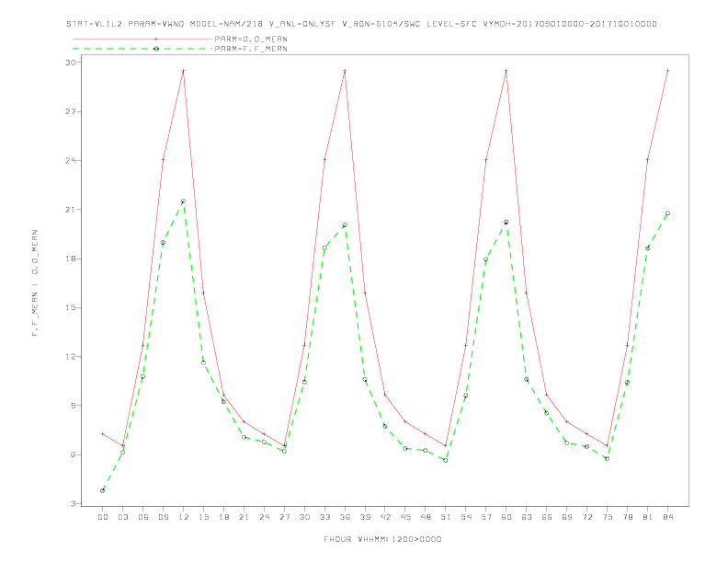
Task: Click x-axis tick label 30
Action: click(x=304, y=517)
